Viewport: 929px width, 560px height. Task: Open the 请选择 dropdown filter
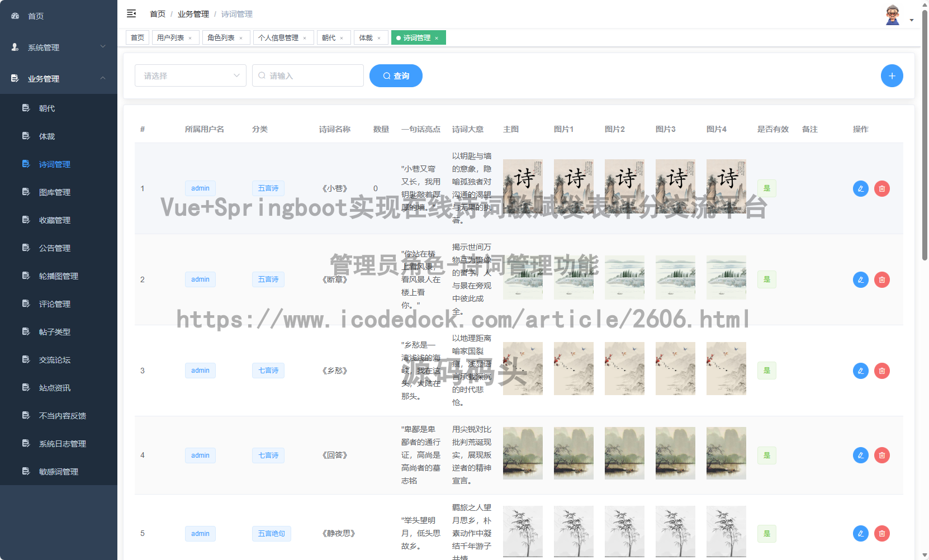(x=190, y=75)
